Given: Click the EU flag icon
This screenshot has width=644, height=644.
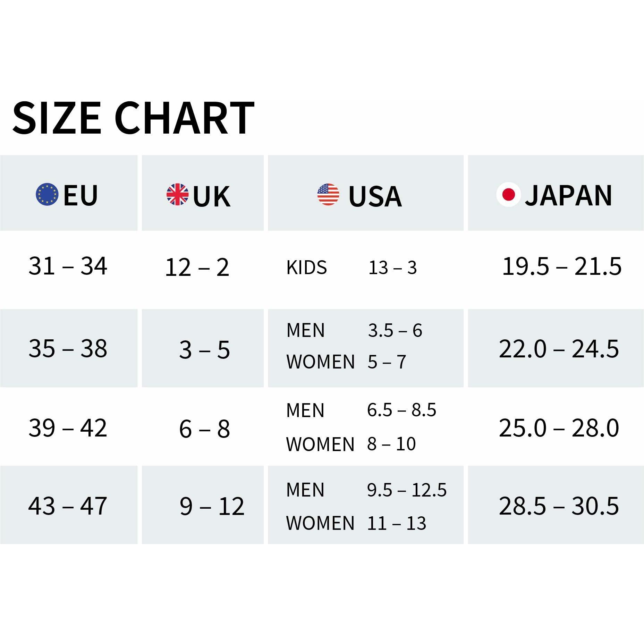Looking at the screenshot, I should point(47,194).
